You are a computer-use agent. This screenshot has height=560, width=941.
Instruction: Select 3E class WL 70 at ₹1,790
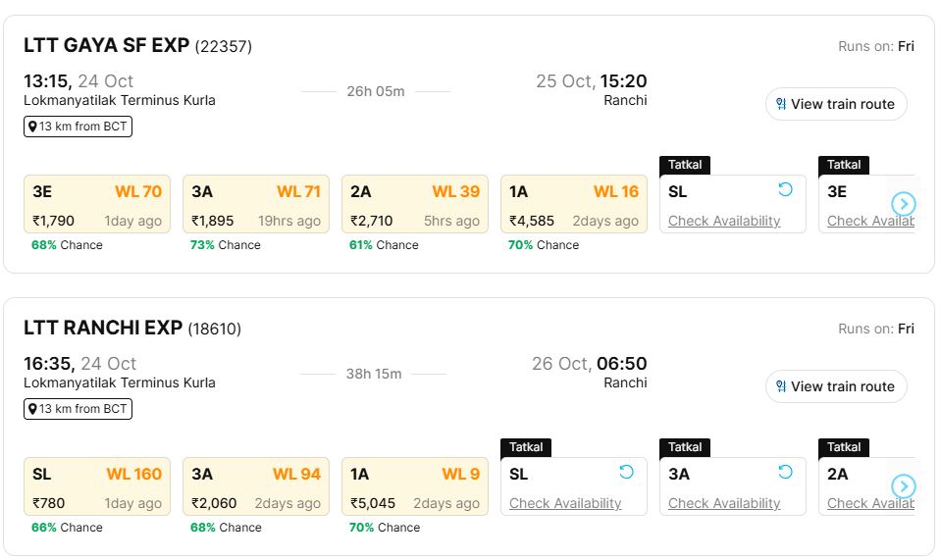pyautogui.click(x=97, y=205)
